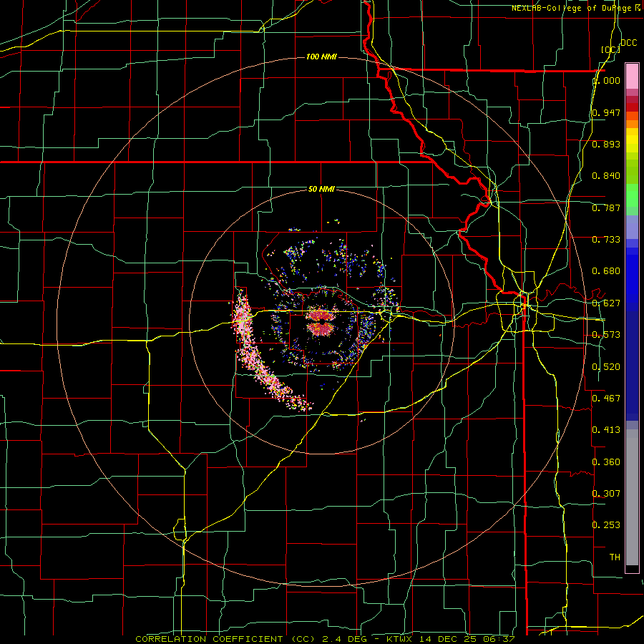The width and height of the screenshot is (644, 644).
Task: Pick the light pink swatch atop the color bar
Action: coord(632,76)
